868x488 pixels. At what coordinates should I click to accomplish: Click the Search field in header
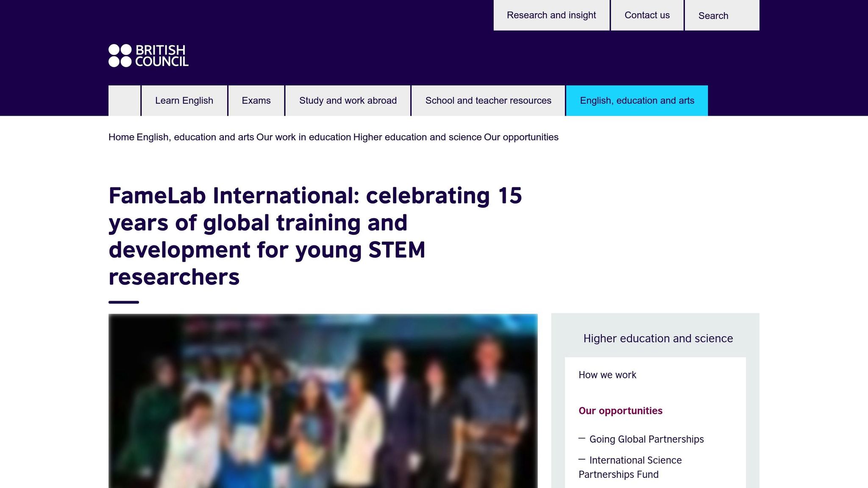[x=722, y=15]
